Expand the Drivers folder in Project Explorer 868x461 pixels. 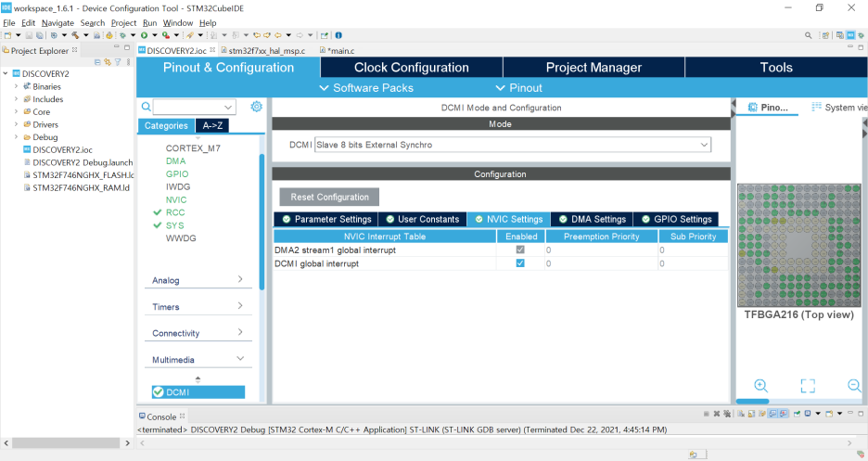point(16,124)
